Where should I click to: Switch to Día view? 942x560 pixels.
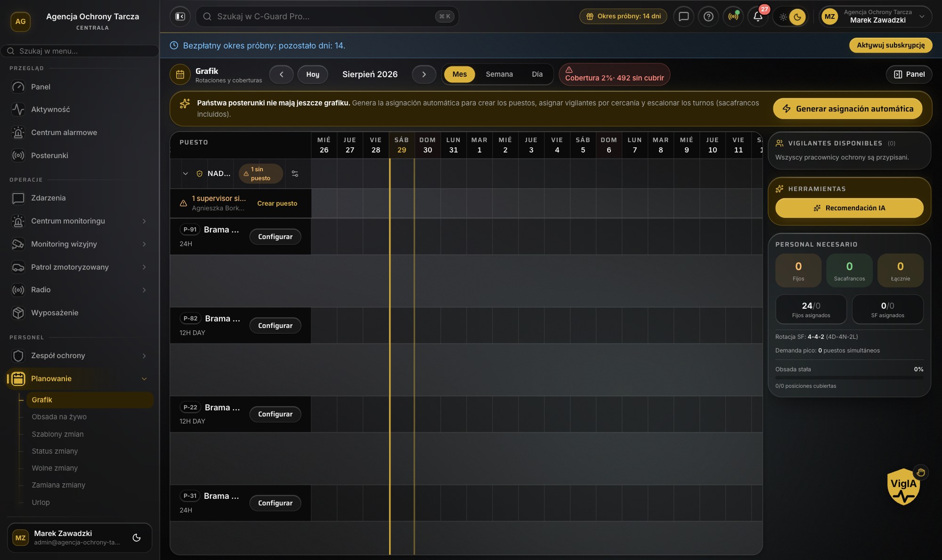(537, 74)
